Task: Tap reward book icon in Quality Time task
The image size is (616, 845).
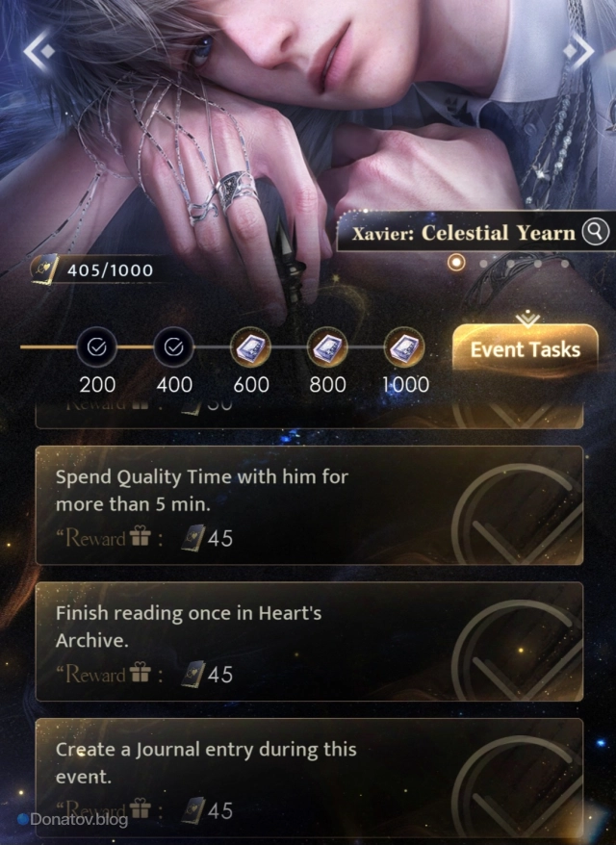Action: pos(192,538)
